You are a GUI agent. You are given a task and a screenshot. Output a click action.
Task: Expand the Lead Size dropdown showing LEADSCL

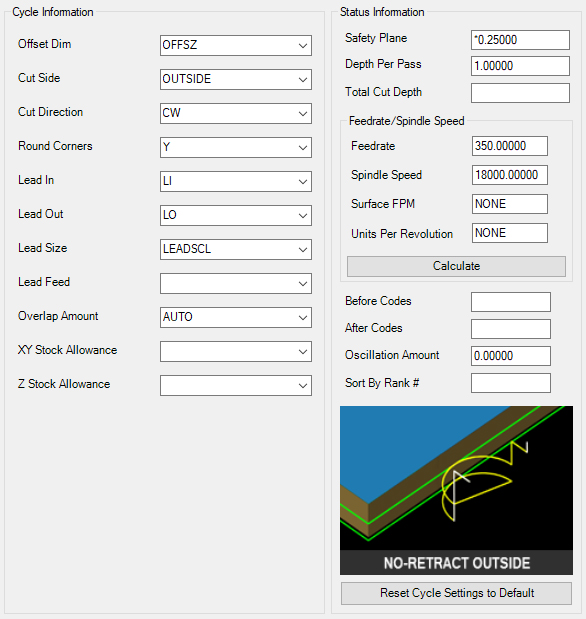(236, 249)
